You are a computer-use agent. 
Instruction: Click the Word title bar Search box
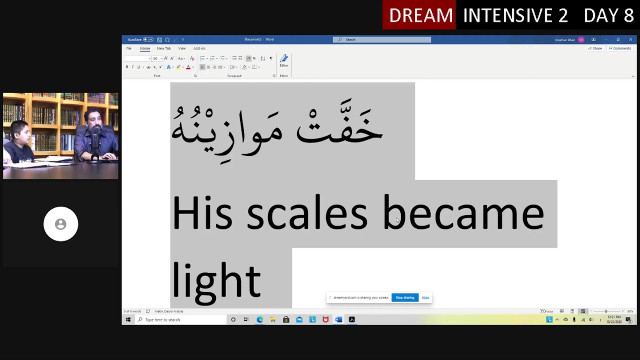tap(382, 40)
